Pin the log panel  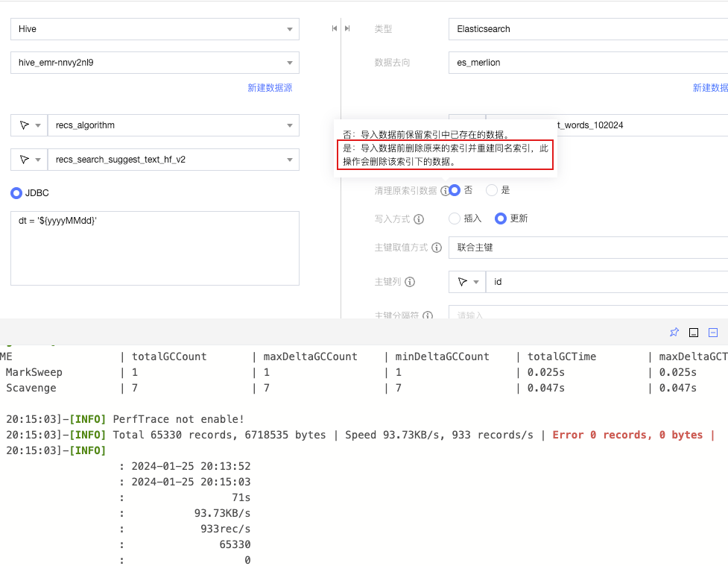pos(674,332)
